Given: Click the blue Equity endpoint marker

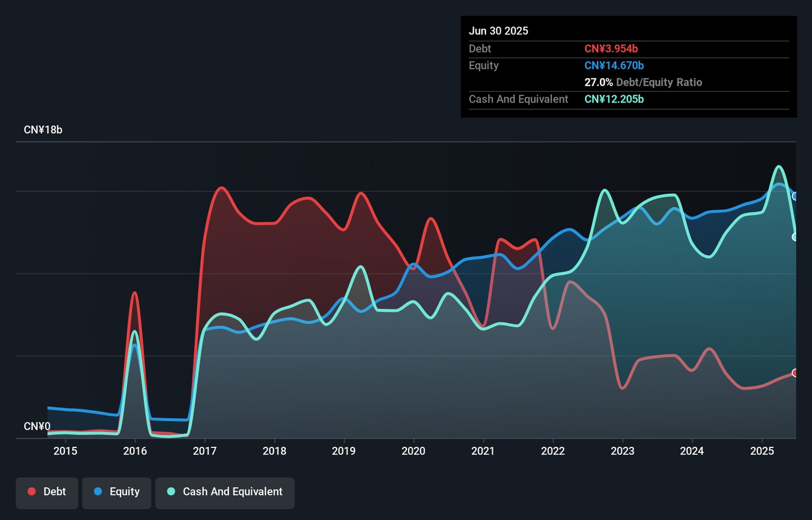Looking at the screenshot, I should pos(795,197).
